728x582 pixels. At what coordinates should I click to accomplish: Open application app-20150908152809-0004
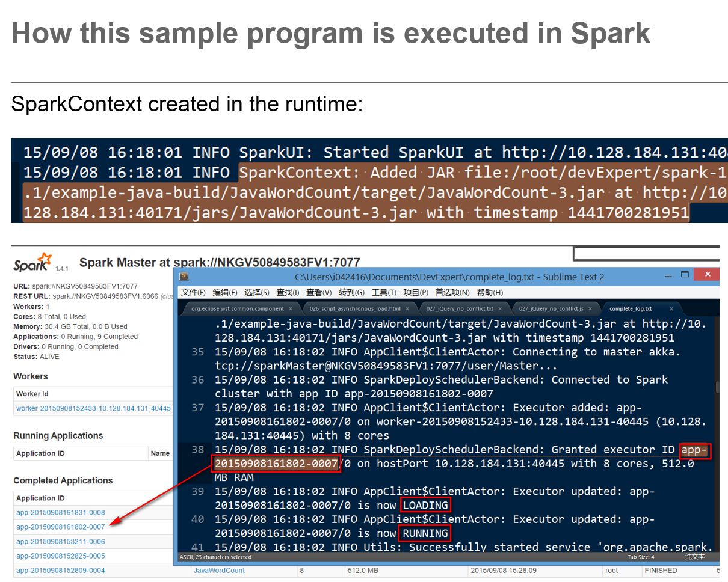(61, 571)
